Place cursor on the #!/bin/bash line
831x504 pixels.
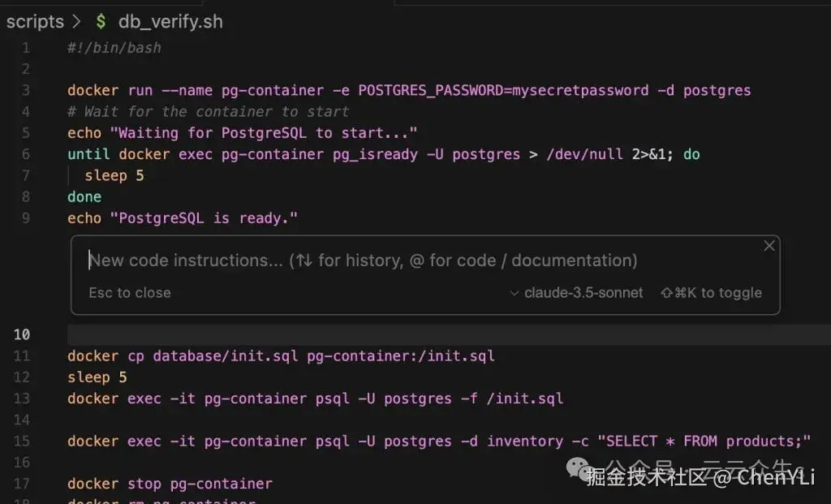click(114, 47)
